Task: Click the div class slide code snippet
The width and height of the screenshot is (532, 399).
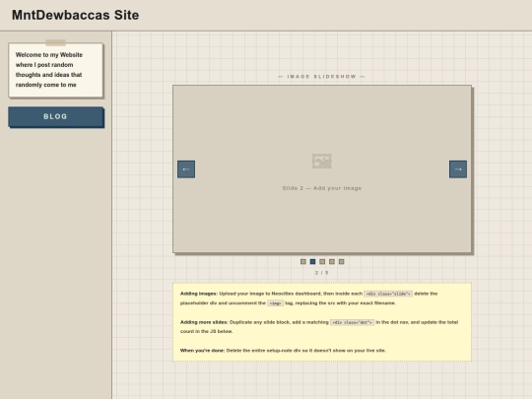Action: (388, 294)
